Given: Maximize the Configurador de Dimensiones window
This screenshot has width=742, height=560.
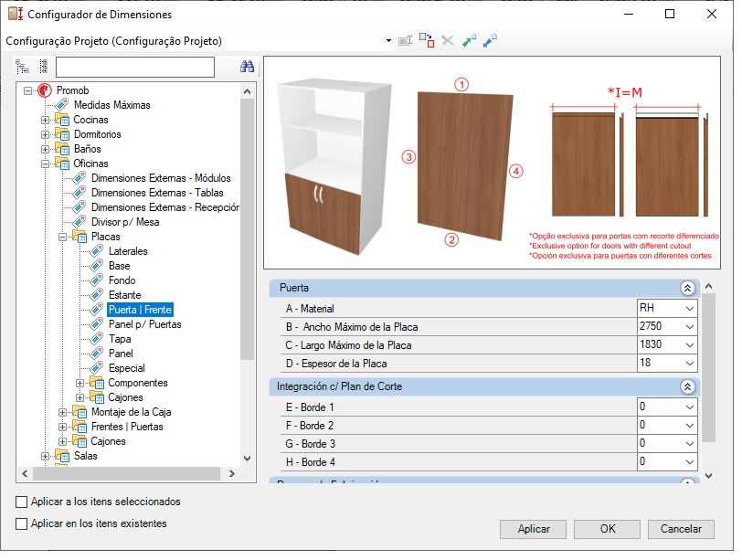Looking at the screenshot, I should pyautogui.click(x=670, y=15).
